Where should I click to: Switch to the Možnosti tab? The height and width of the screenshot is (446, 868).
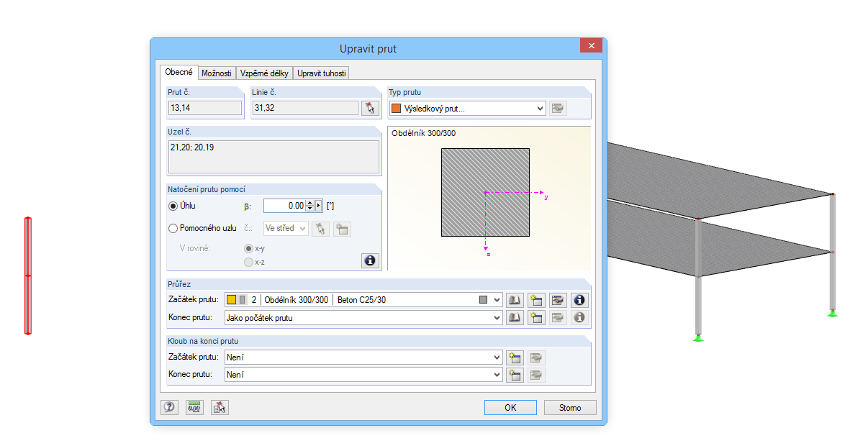pyautogui.click(x=217, y=73)
